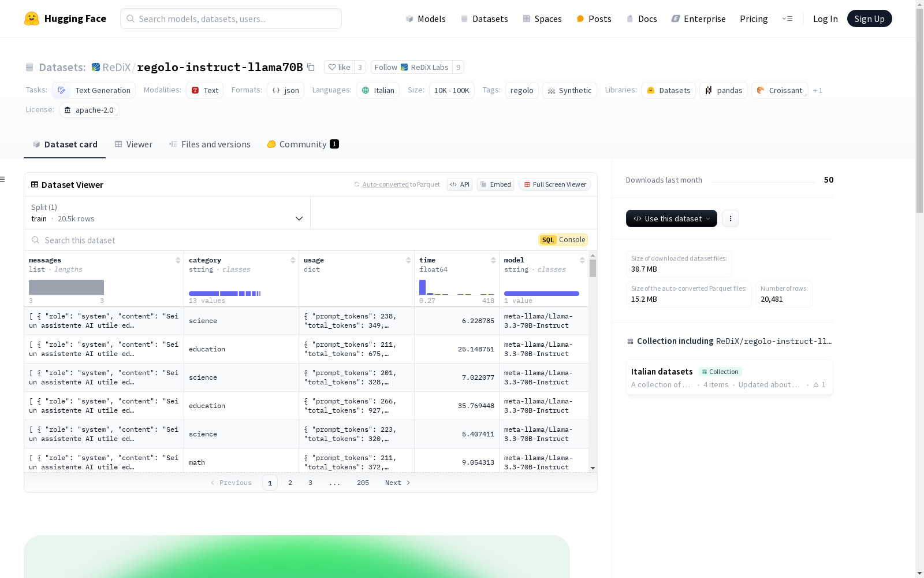Select the Text Generation task tag

point(94,90)
